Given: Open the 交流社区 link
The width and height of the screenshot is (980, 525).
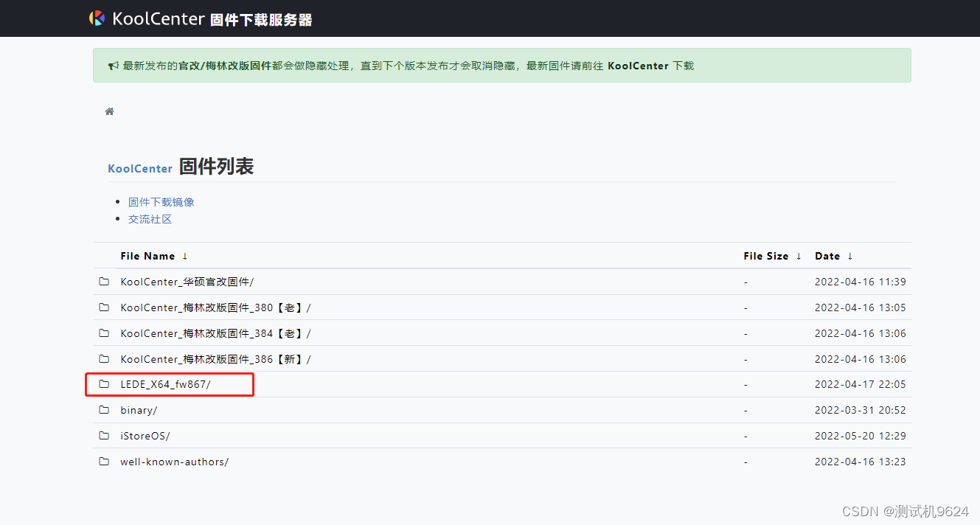Looking at the screenshot, I should point(150,219).
